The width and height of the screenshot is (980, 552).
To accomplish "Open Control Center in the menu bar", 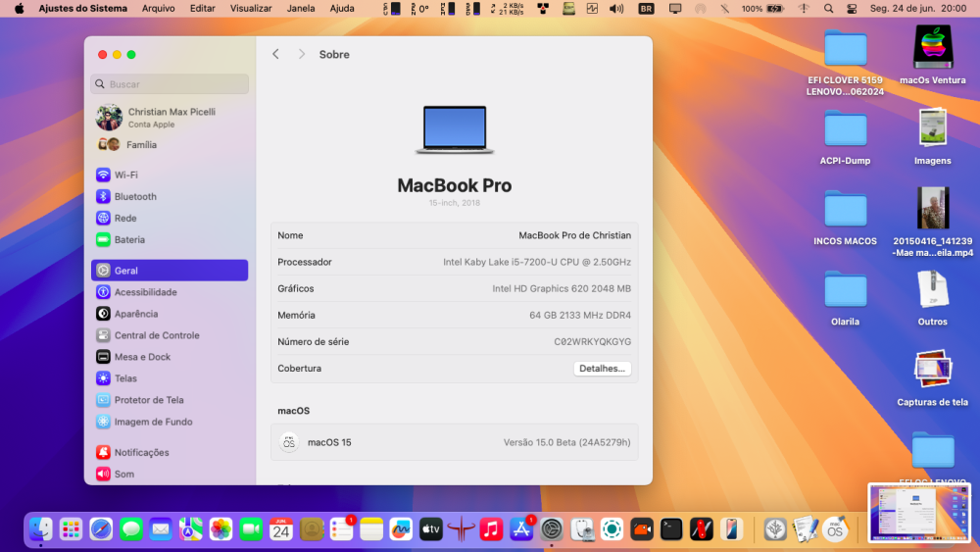I will point(852,8).
